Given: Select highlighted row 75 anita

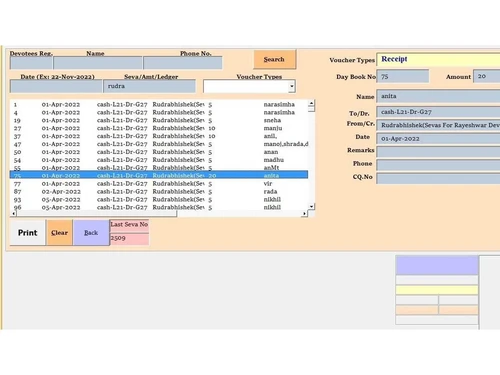Looking at the screenshot, I should (159, 175).
